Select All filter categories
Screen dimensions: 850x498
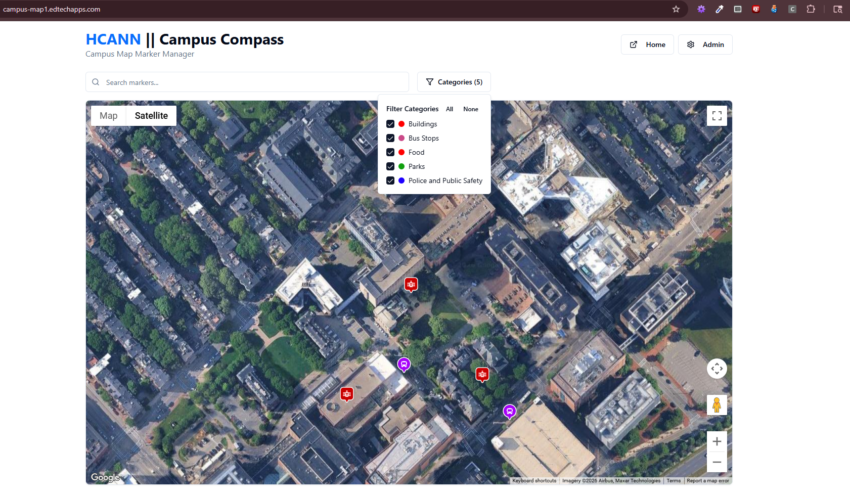coord(449,109)
